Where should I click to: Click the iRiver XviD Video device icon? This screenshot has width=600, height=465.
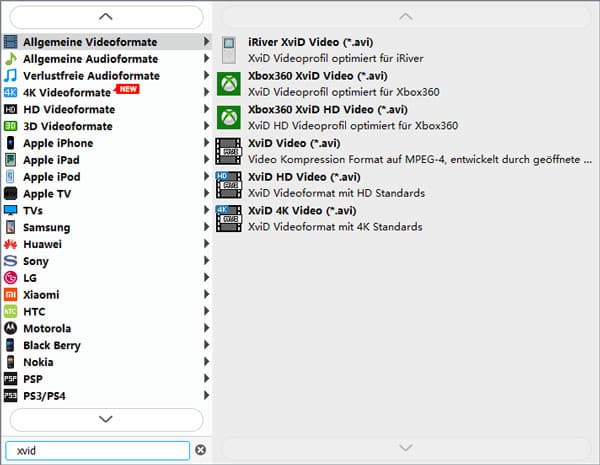(229, 50)
